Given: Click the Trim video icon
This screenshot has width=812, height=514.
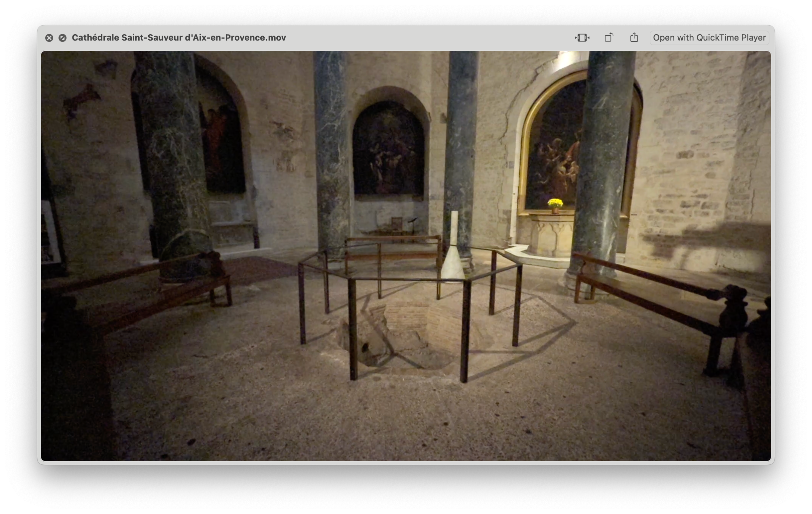Looking at the screenshot, I should (582, 38).
